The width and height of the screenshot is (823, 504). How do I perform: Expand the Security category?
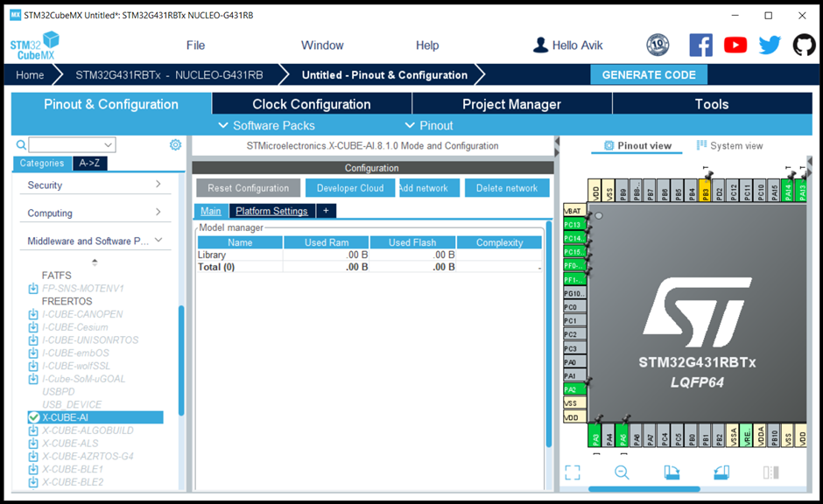pos(95,185)
